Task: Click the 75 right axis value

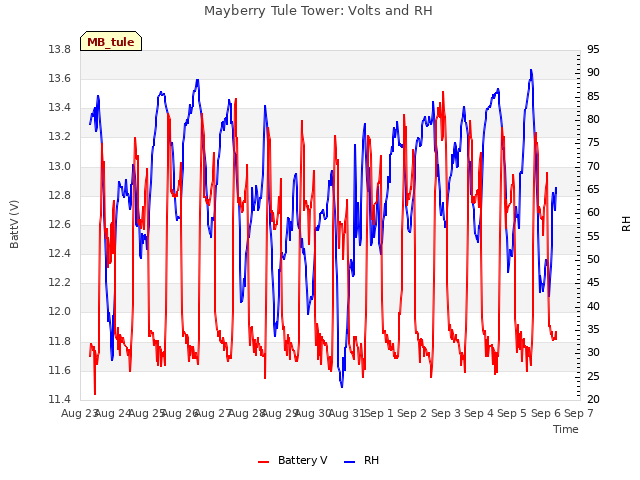Action: 593,143
